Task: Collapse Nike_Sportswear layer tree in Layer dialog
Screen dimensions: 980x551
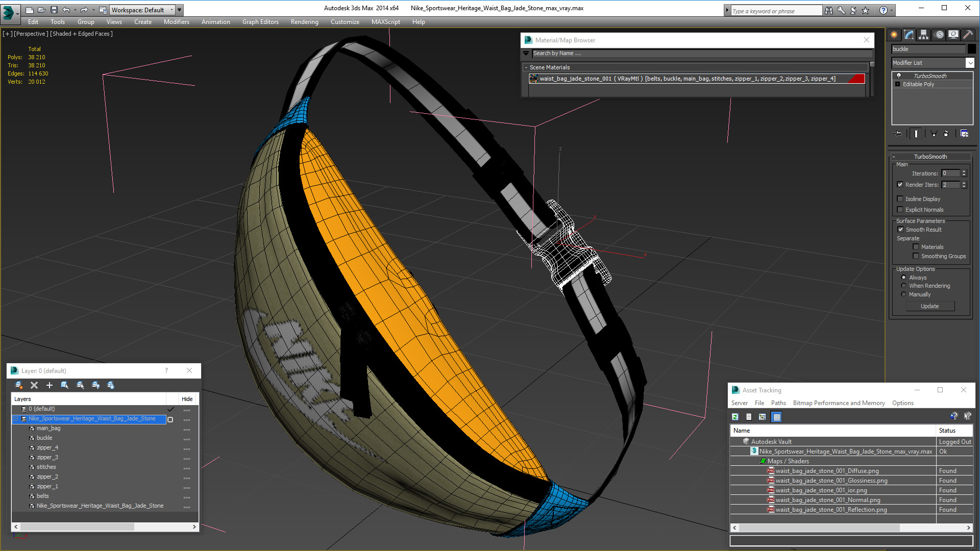Action: [x=16, y=418]
